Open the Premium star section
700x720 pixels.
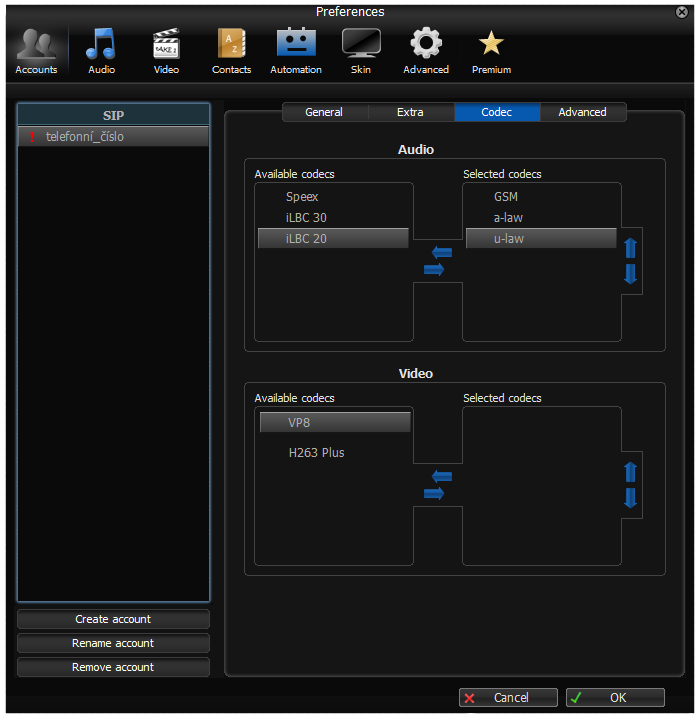[x=491, y=52]
